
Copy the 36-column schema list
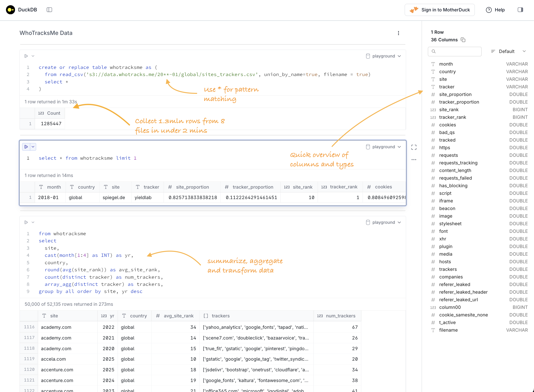tap(463, 40)
